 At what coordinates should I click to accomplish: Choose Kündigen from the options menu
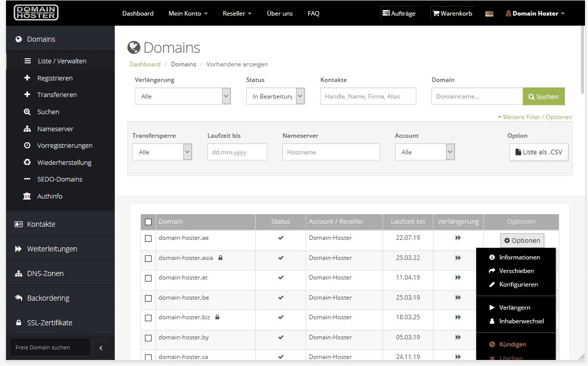[x=516, y=344]
